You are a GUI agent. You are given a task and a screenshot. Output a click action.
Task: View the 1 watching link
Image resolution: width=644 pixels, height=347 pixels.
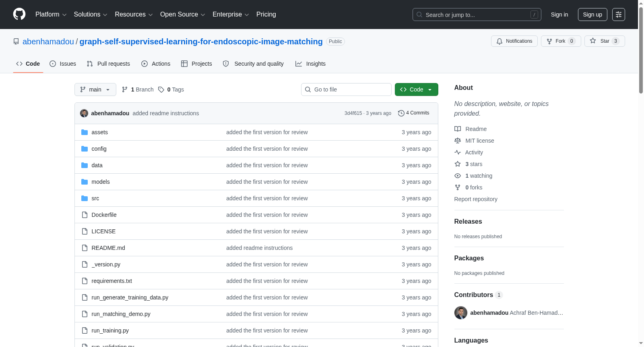click(x=473, y=176)
